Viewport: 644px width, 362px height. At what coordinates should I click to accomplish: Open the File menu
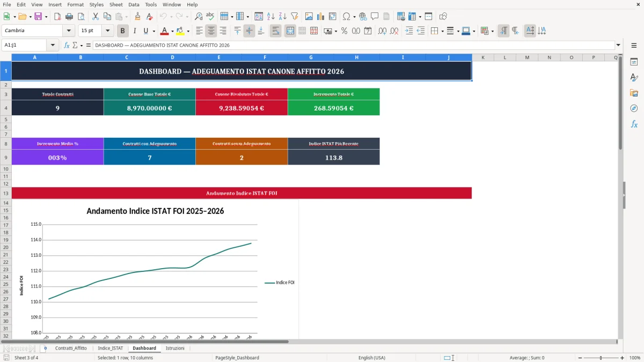7,4
